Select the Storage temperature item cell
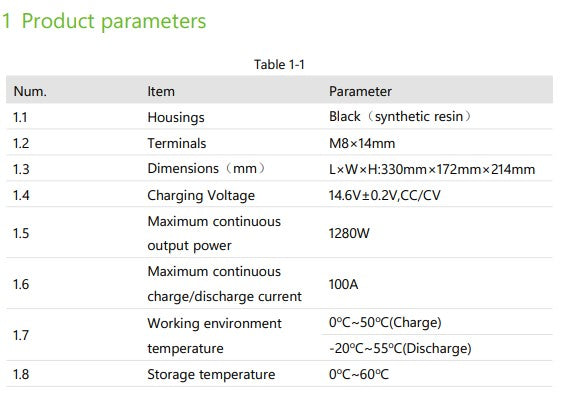581x403 pixels. click(x=211, y=374)
